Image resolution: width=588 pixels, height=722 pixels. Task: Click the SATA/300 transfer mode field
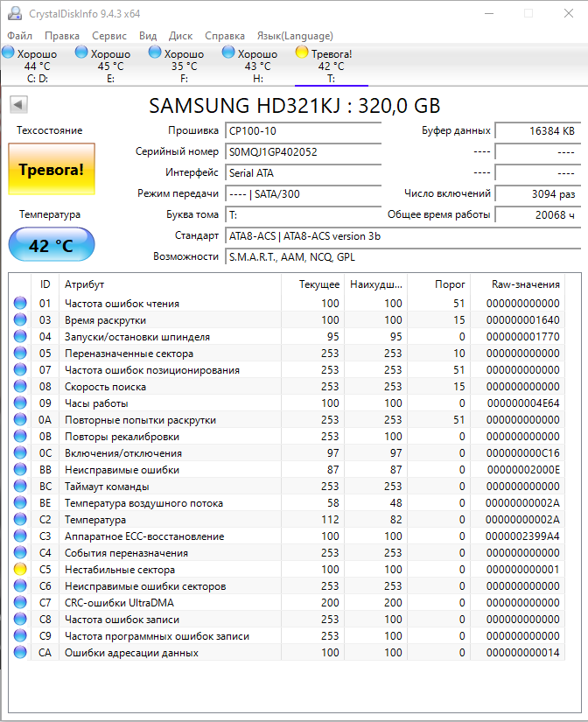[304, 194]
